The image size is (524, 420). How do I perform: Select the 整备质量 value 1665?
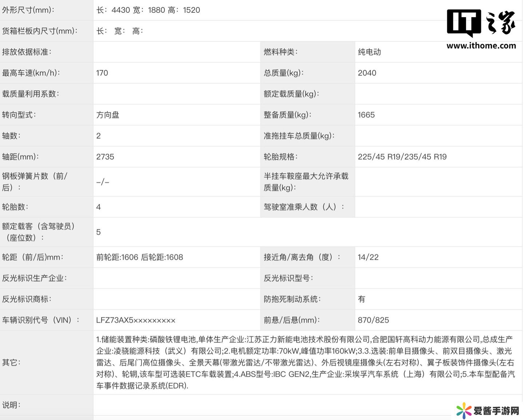tap(366, 115)
